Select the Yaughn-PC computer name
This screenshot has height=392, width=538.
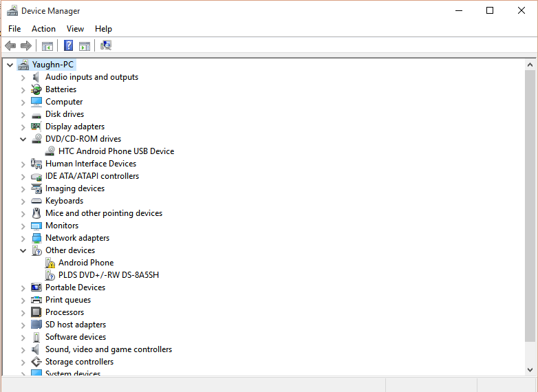pyautogui.click(x=53, y=65)
